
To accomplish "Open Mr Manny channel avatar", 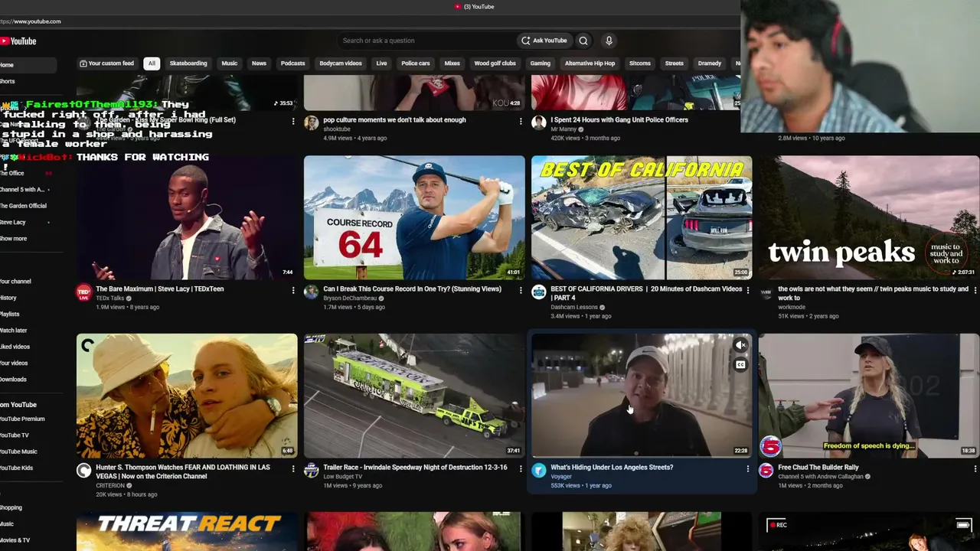I will point(539,123).
